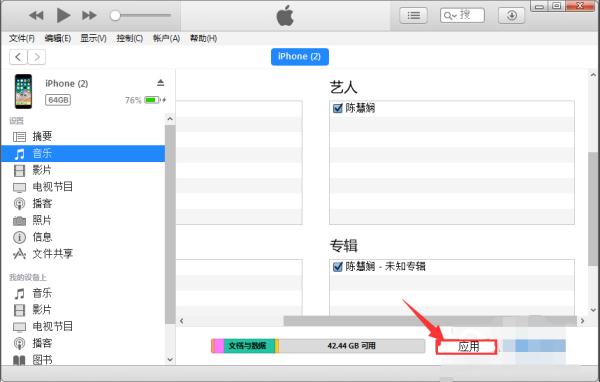Click the 应用 apply button

(x=468, y=347)
